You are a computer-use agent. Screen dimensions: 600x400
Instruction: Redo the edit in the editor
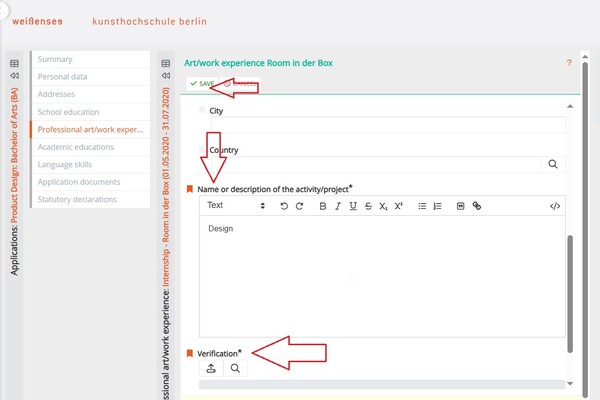(x=299, y=206)
